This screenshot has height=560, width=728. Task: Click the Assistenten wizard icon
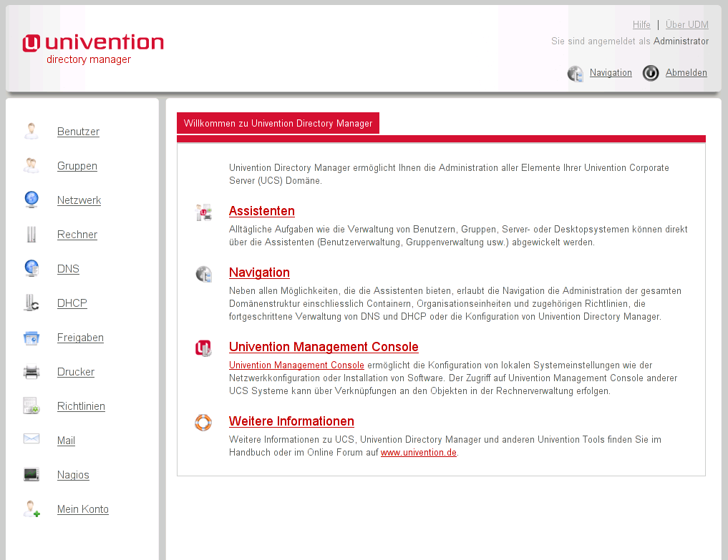pos(203,212)
